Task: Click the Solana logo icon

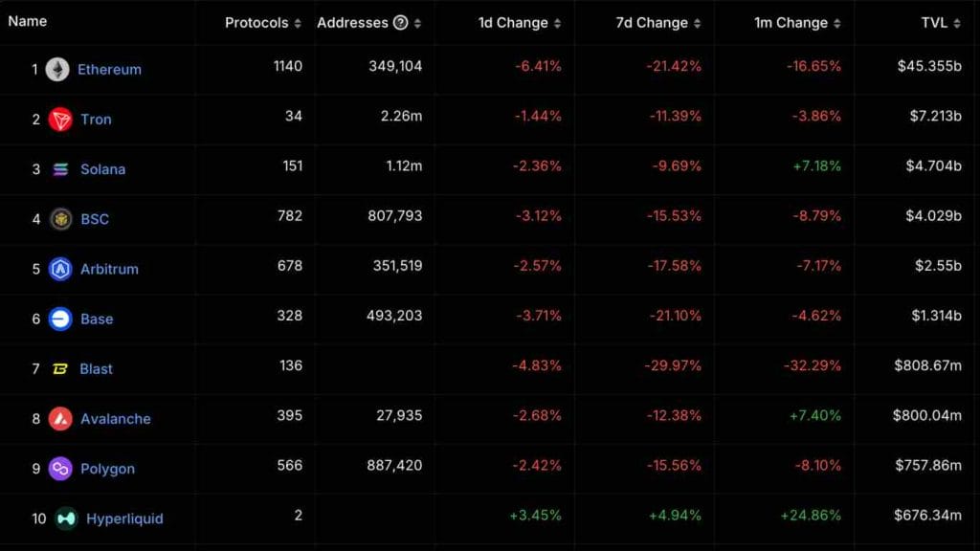Action: pos(60,169)
